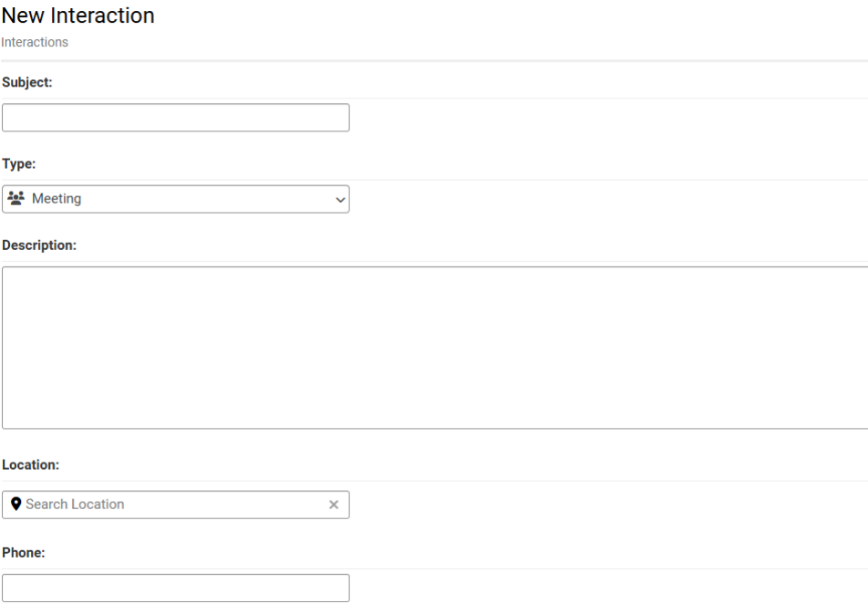Click the Phone number input box
The height and width of the screenshot is (604, 868).
[x=175, y=588]
